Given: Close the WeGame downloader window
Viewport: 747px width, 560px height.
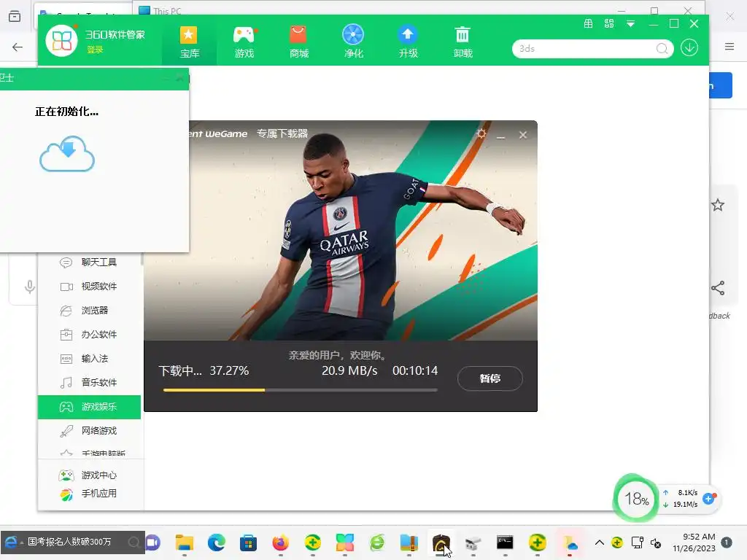Looking at the screenshot, I should tap(523, 135).
